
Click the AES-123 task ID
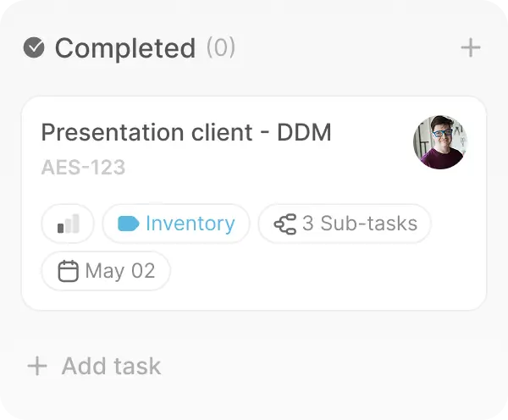[83, 167]
